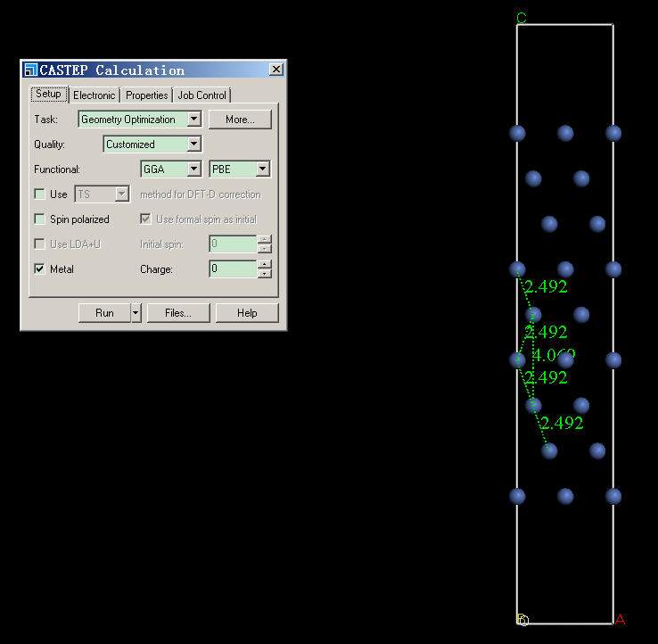Click More... button next to Task
The height and width of the screenshot is (644, 658).
(240, 120)
